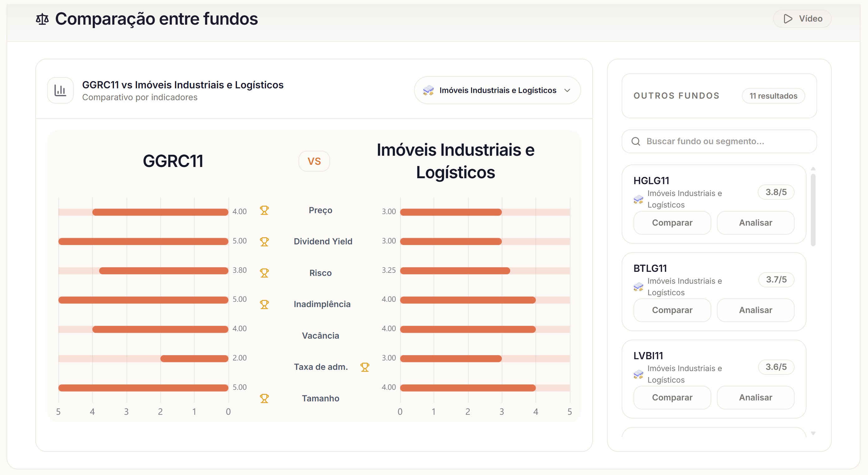Click the Imóveis Industriais e Logísticos chart heading
The image size is (868, 475).
click(455, 161)
